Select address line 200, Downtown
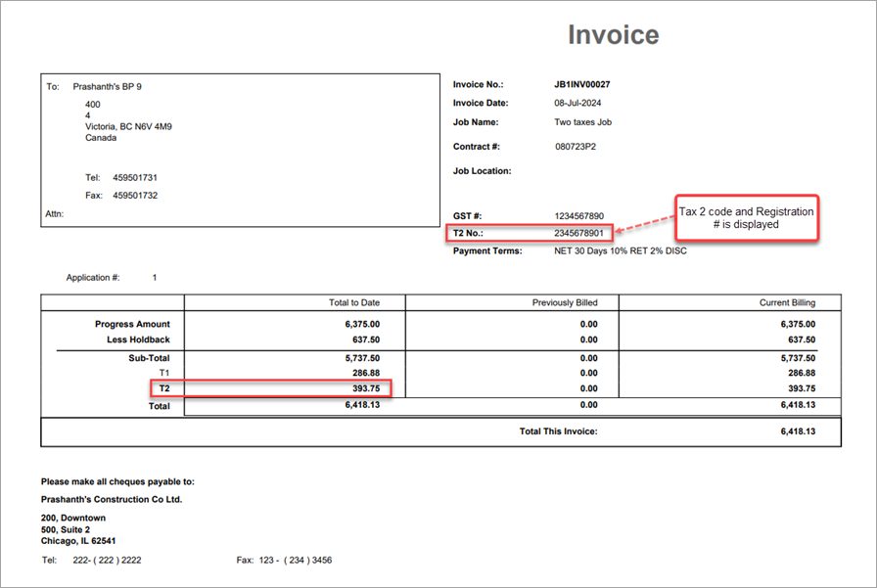Viewport: 877px width, 588px height. pos(73,519)
